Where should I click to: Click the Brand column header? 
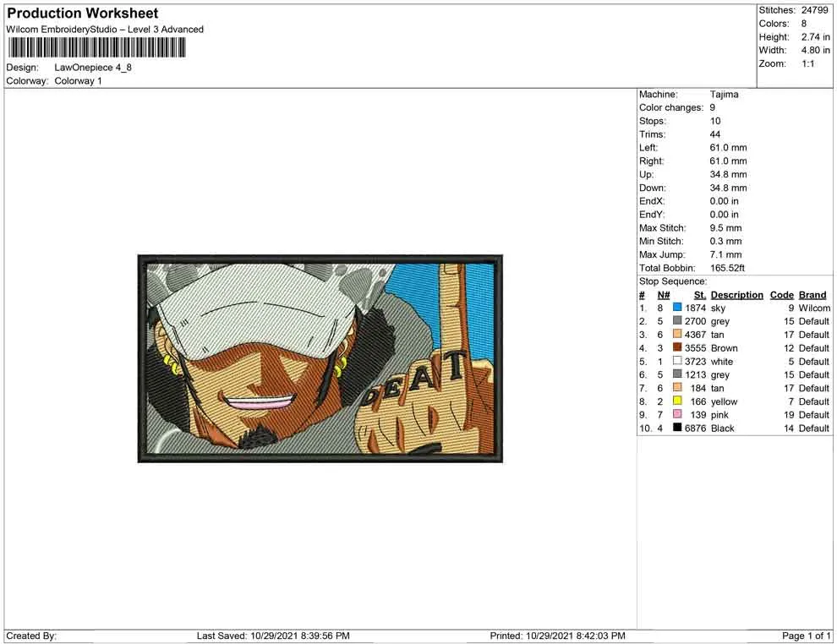click(x=812, y=295)
